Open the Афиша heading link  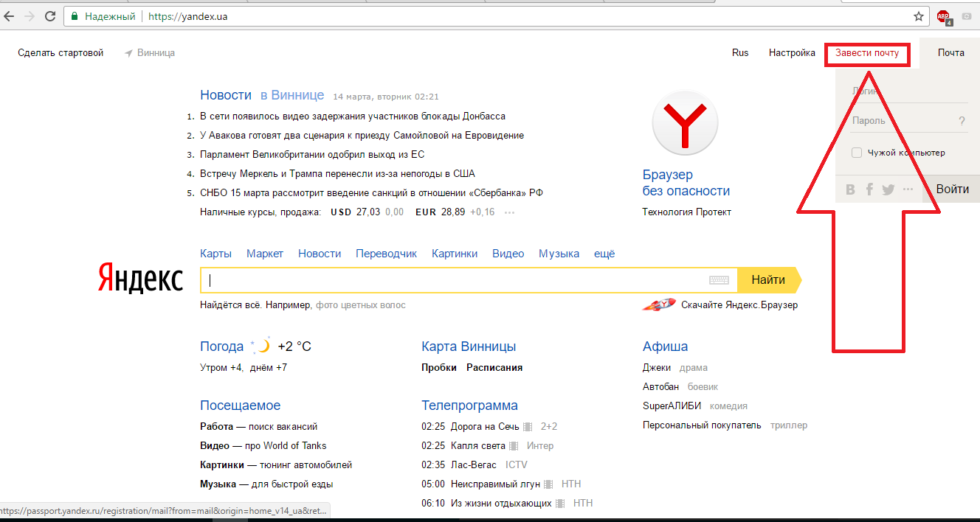tap(665, 347)
